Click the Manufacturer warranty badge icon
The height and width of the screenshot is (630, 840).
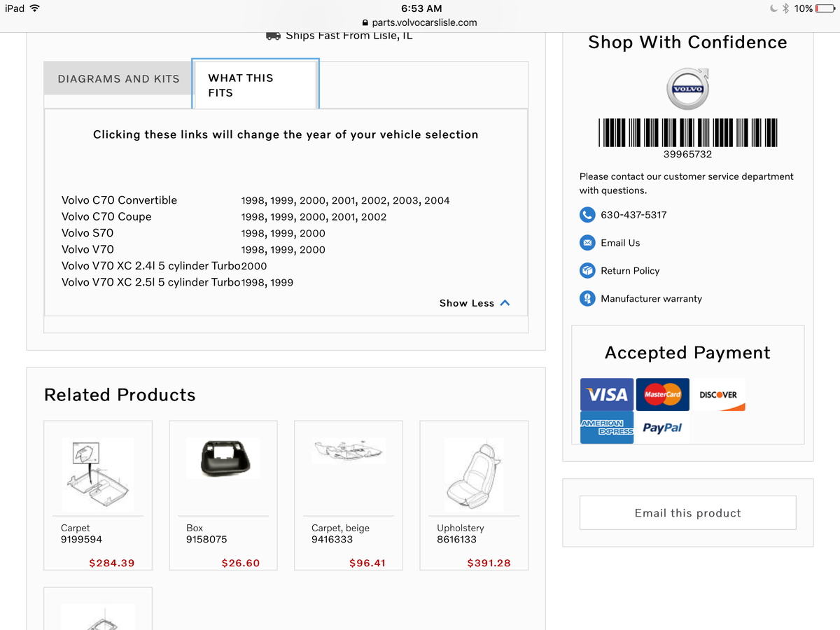[x=587, y=299]
